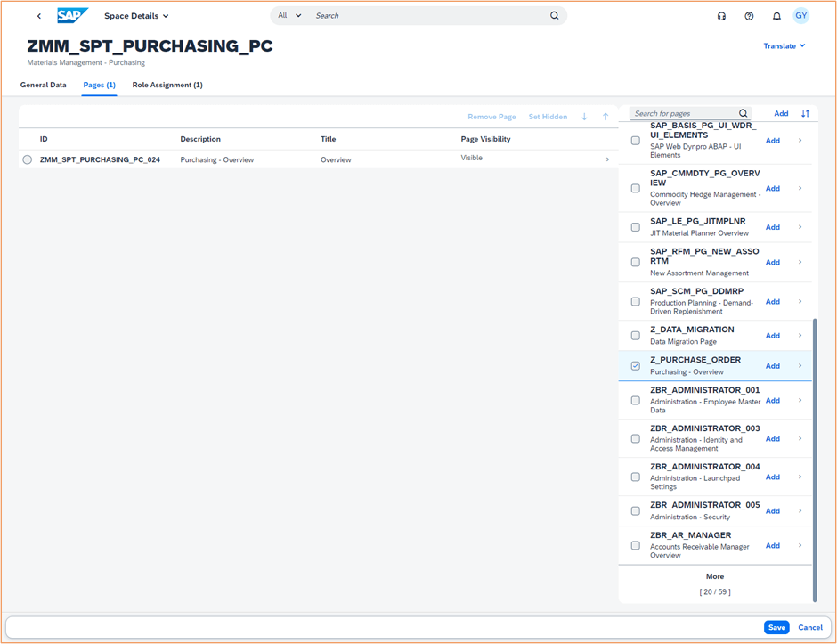Move selected page down with arrow
The image size is (837, 644).
pos(584,117)
